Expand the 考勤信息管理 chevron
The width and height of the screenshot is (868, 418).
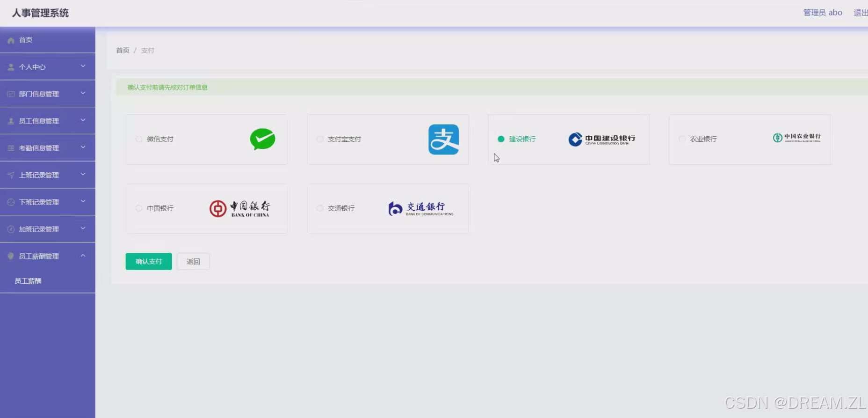(x=83, y=147)
